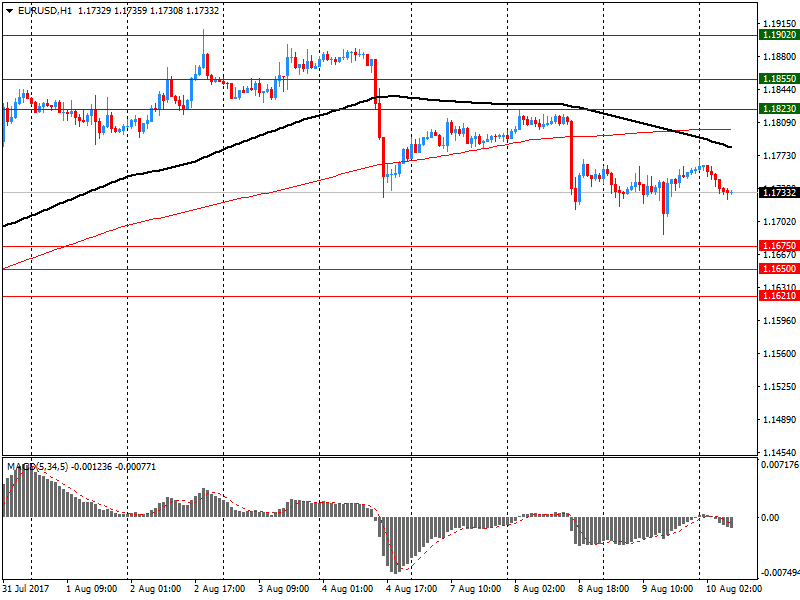800x600 pixels.
Task: Click the 1.17020 price scale value
Action: [780, 221]
